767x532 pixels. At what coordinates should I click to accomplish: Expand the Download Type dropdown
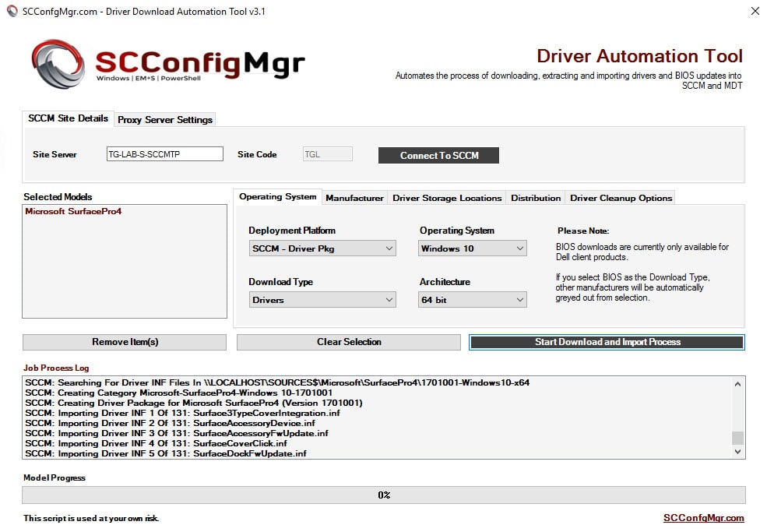(322, 300)
